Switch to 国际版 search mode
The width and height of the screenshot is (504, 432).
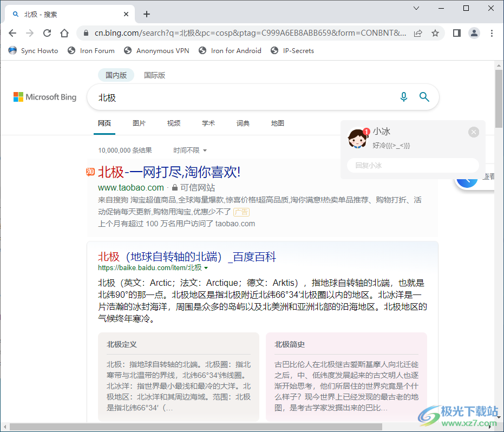pos(155,75)
